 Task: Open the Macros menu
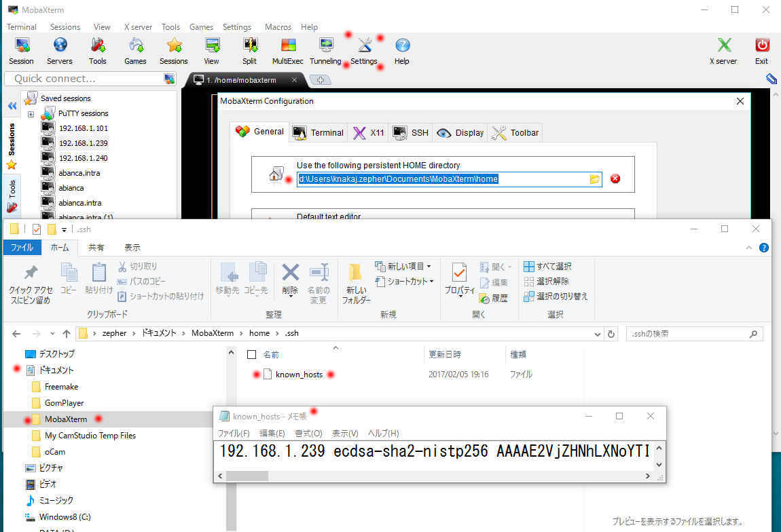(x=278, y=27)
